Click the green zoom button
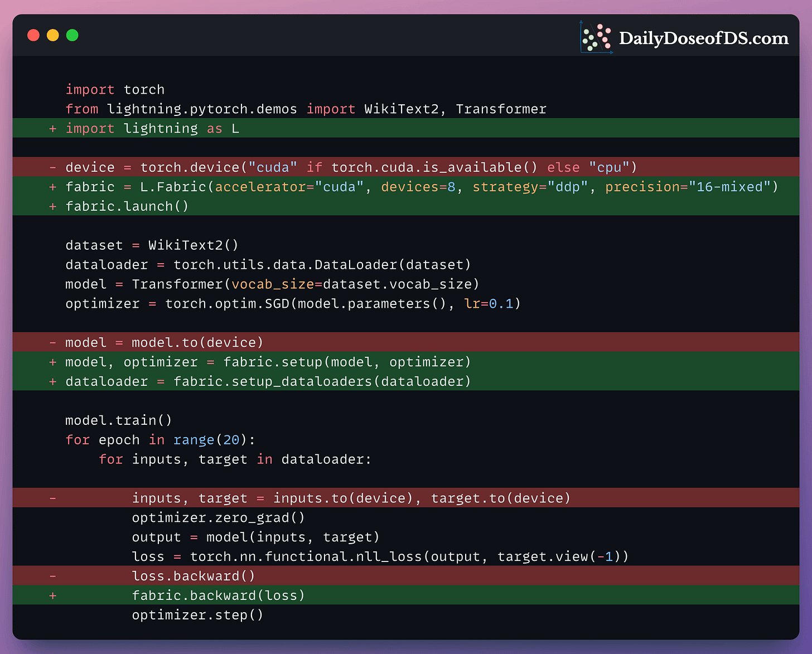This screenshot has height=654, width=812. pos(72,35)
